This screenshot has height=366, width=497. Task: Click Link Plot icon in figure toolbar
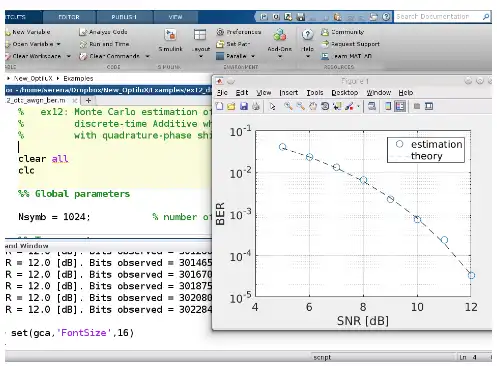coord(372,106)
